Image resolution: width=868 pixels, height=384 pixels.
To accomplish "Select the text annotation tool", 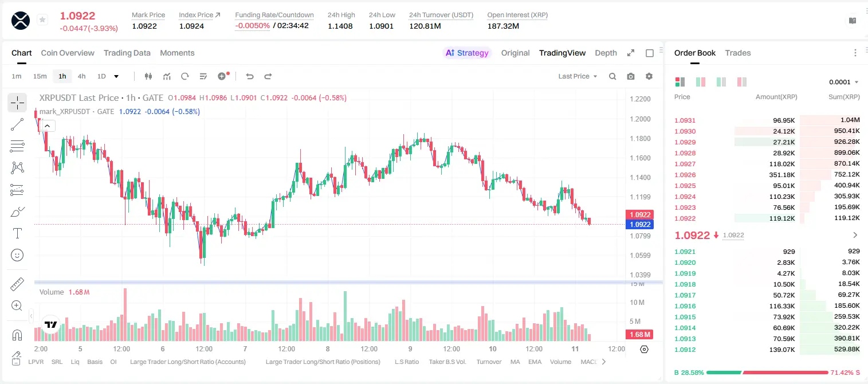I will (x=17, y=233).
